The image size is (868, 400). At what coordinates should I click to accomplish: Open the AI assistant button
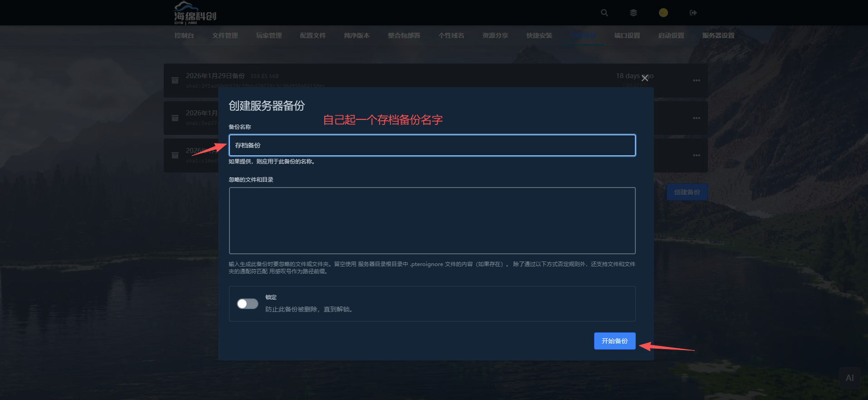(849, 378)
